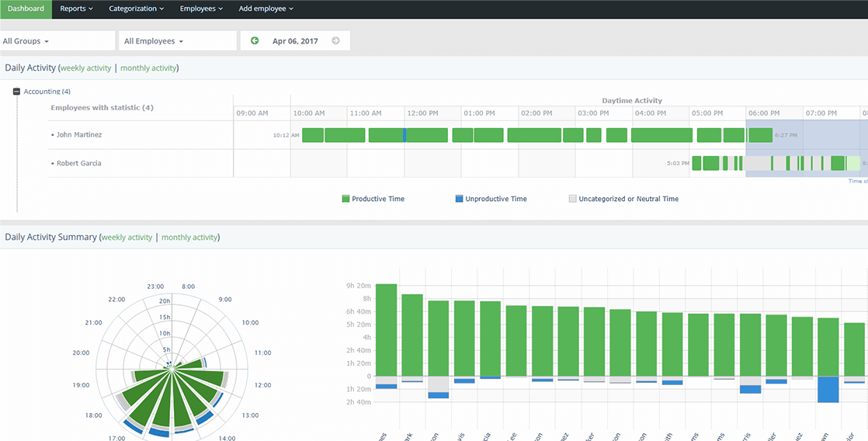Open the Categorization menu

(136, 9)
